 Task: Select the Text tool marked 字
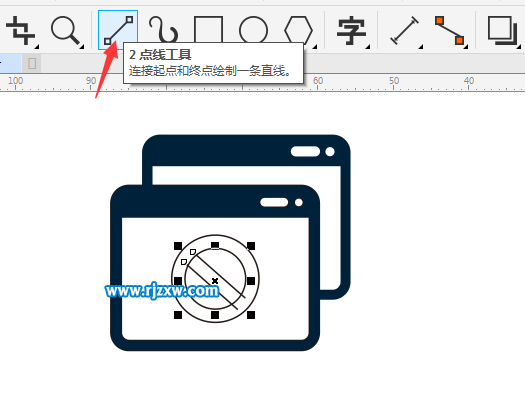coord(351,31)
